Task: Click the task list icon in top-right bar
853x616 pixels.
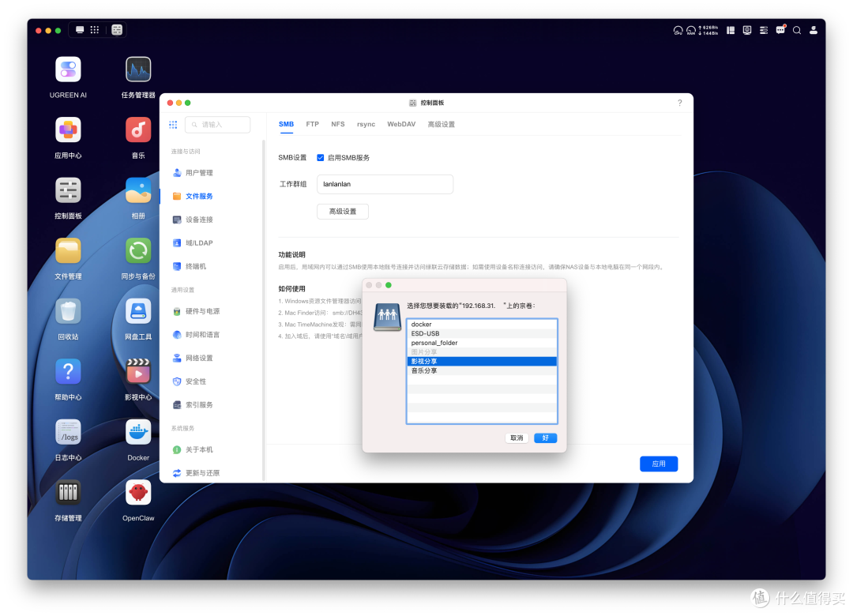Action: [764, 31]
